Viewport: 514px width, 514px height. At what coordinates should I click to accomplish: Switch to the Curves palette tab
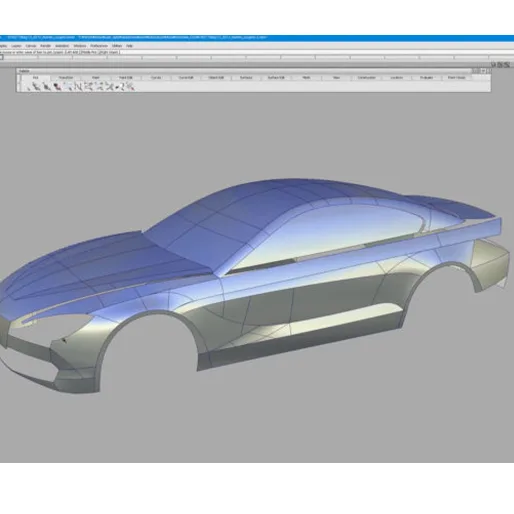coord(156,77)
